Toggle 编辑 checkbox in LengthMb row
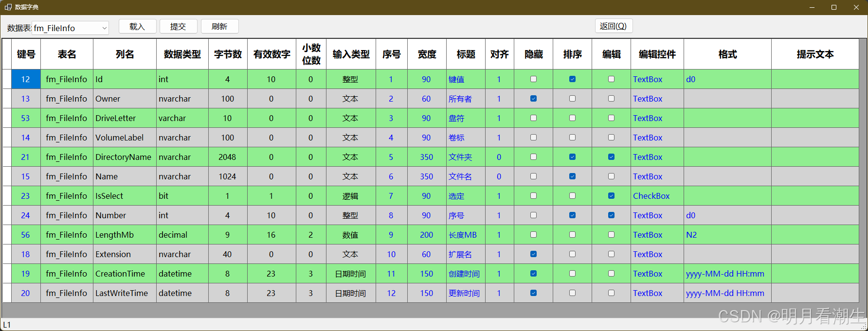Image resolution: width=868 pixels, height=331 pixels. [611, 235]
